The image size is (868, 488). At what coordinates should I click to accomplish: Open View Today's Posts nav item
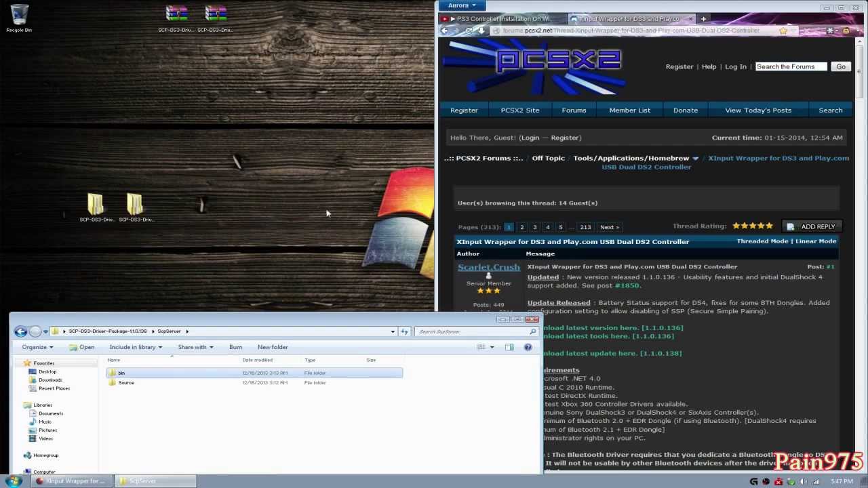tap(758, 110)
